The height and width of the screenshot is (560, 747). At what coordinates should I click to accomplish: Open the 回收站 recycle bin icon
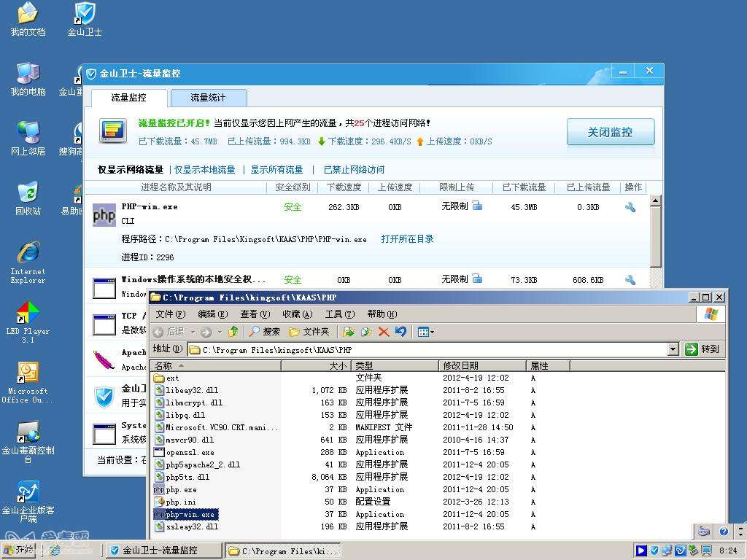click(x=28, y=198)
